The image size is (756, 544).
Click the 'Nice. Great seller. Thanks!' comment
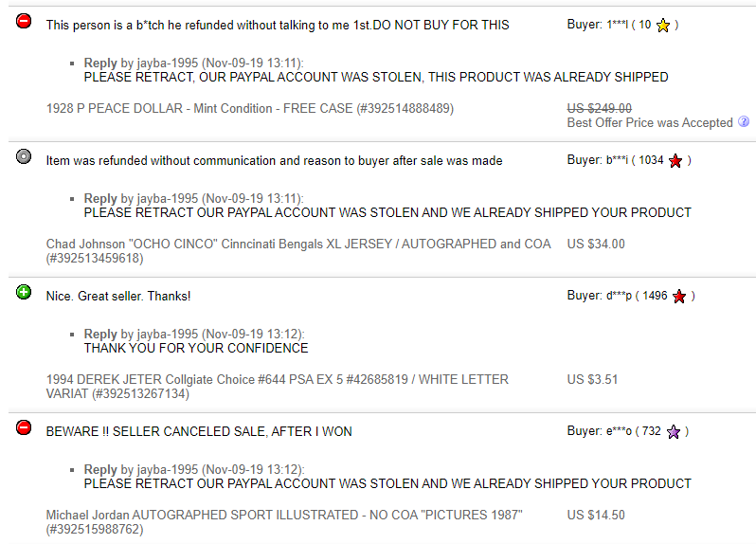tap(118, 296)
